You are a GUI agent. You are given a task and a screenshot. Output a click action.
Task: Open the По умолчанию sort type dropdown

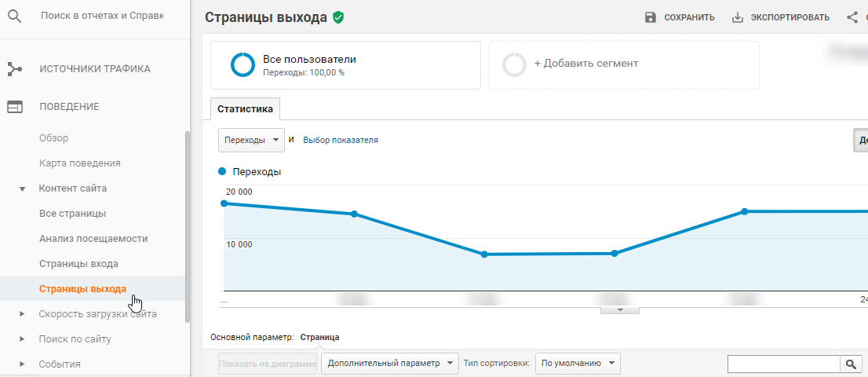tap(578, 364)
